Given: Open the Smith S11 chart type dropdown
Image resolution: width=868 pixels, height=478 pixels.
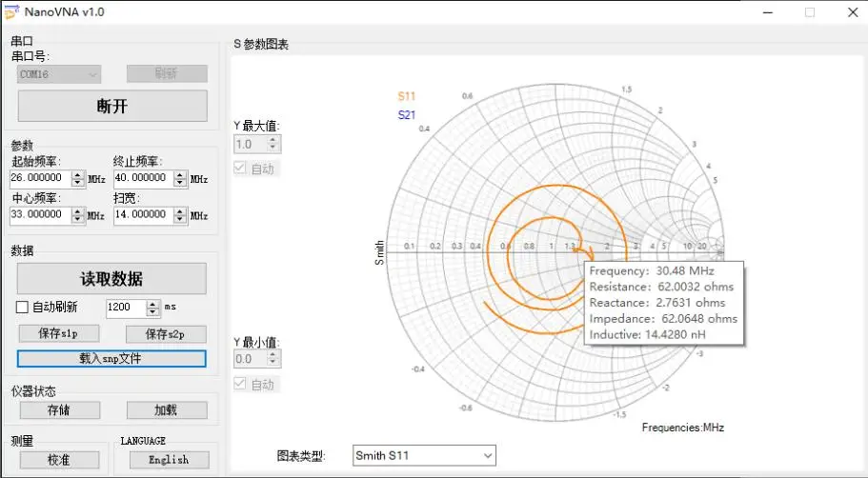Looking at the screenshot, I should pos(424,456).
